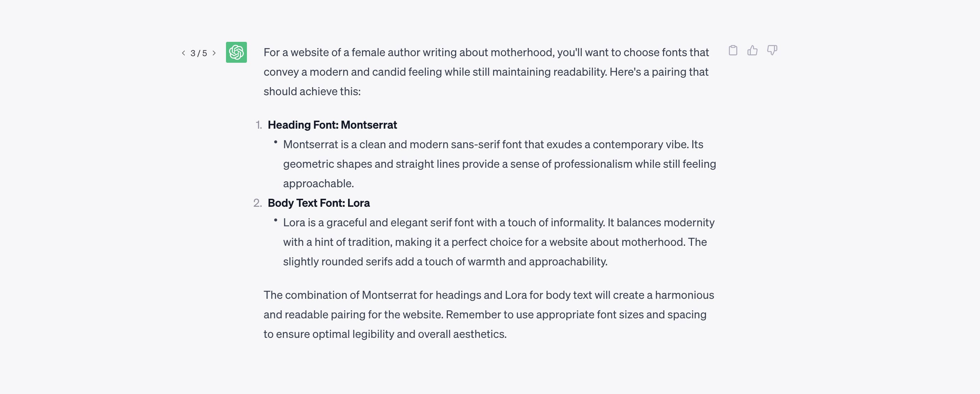Click the green ChatGPT avatar logo

pyautogui.click(x=236, y=52)
